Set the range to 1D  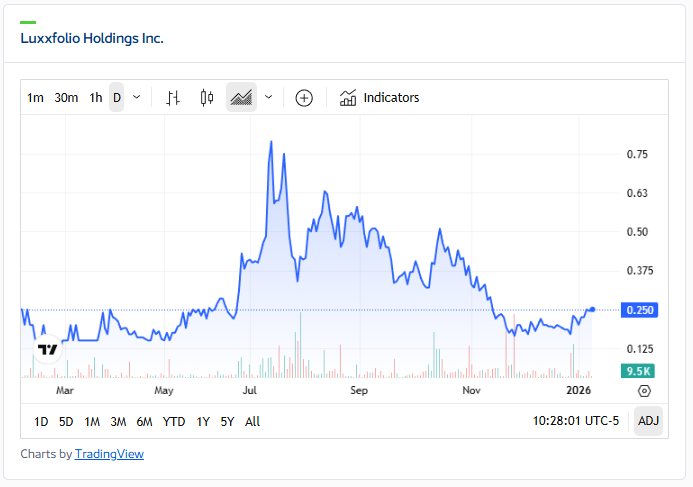[41, 422]
